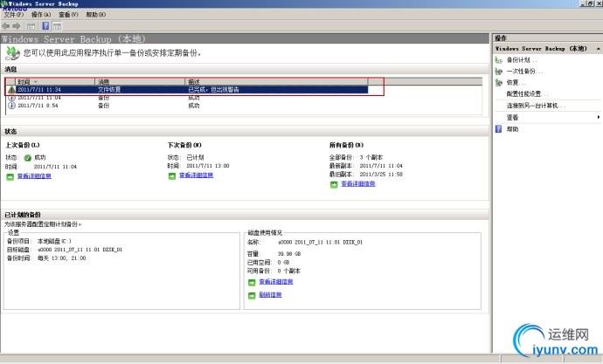
Task: Toggle the console tree toolbar icon
Action: [31, 26]
